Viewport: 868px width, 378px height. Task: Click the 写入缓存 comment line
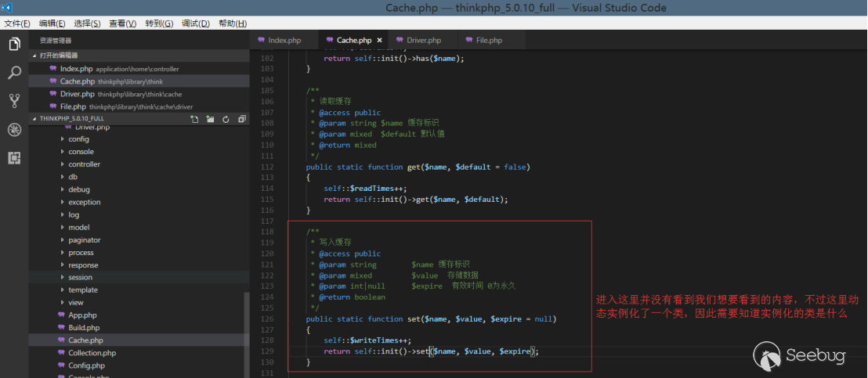coord(331,243)
